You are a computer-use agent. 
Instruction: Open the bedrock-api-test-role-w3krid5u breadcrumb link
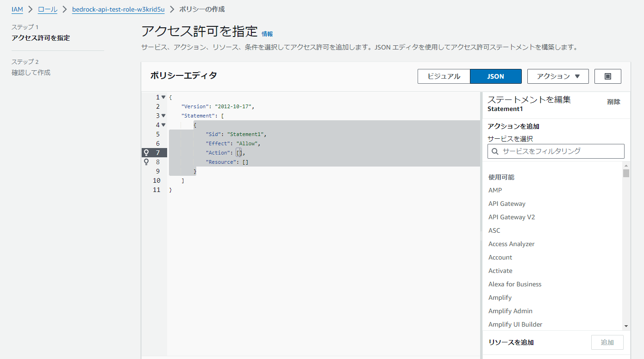coord(119,9)
